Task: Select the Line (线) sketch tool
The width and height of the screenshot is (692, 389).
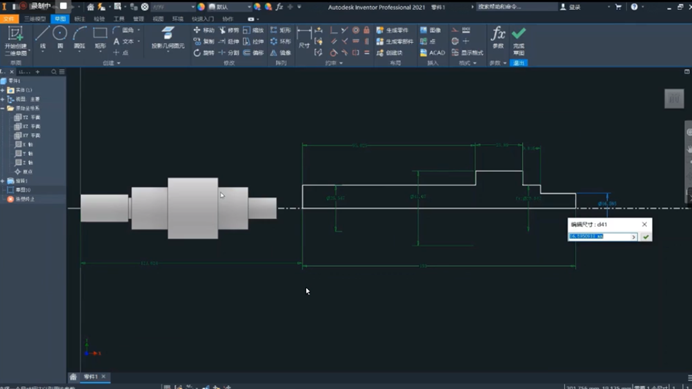Action: pos(42,38)
